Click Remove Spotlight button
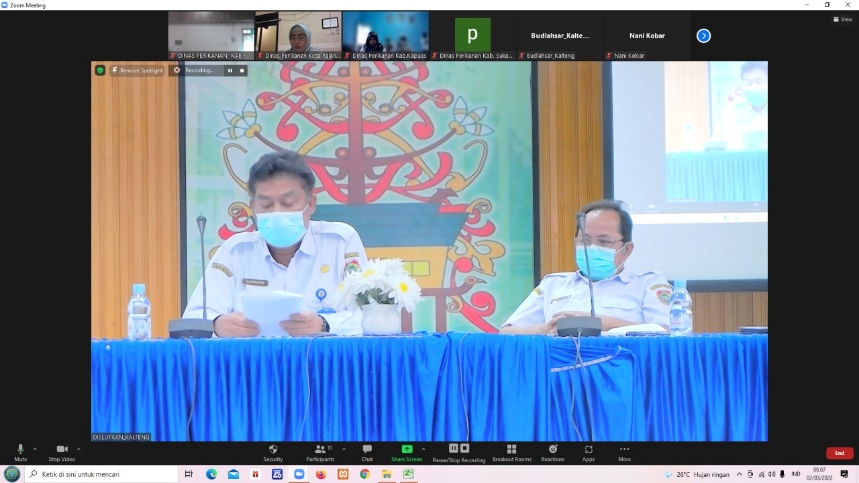The height and width of the screenshot is (483, 859). 137,70
